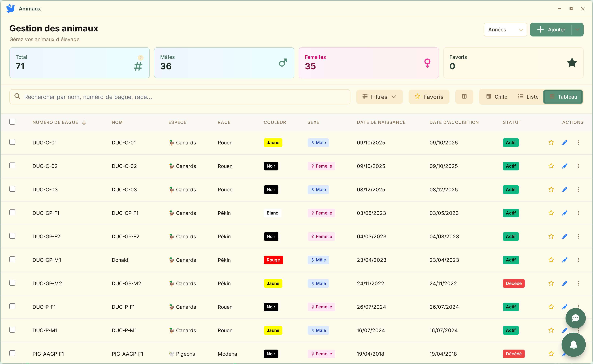Check the select-all header checkbox
Image resolution: width=593 pixels, height=364 pixels.
coord(12,122)
